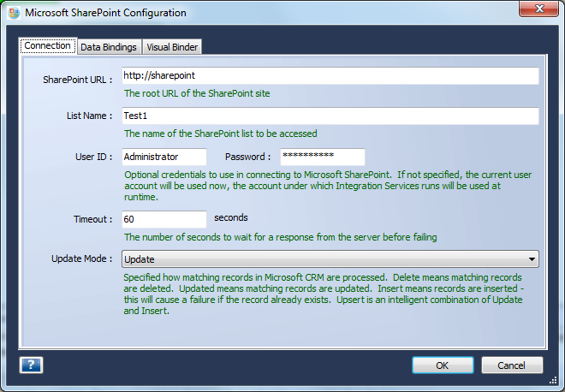The width and height of the screenshot is (565, 392).
Task: Click the 'Microsoft SharePoint Configuration' title text
Action: coord(105,13)
